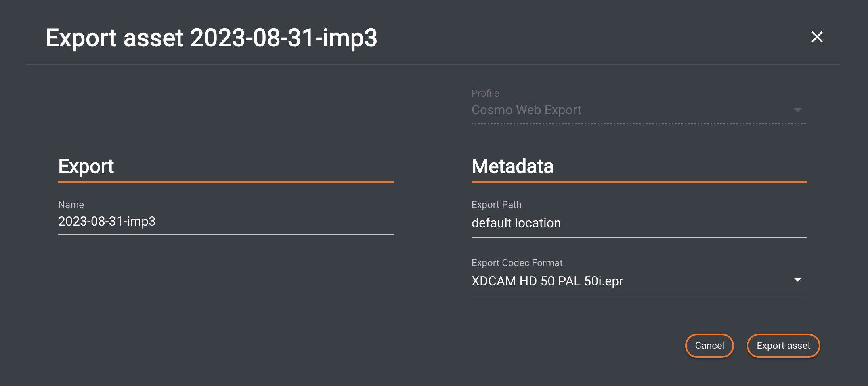
Task: Click the orange underline beneath Metadata heading
Action: [x=639, y=182]
